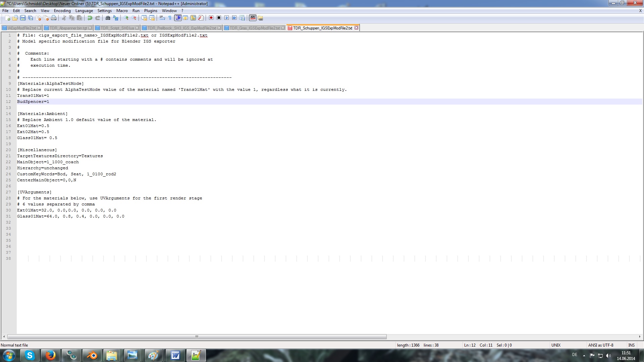Start macro recording with red dot

[211, 18]
